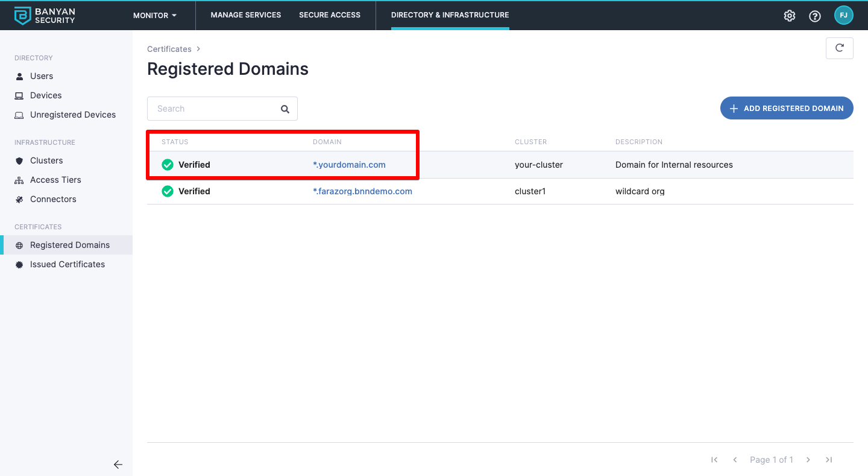Select Access Tiers in the sidebar

point(55,180)
